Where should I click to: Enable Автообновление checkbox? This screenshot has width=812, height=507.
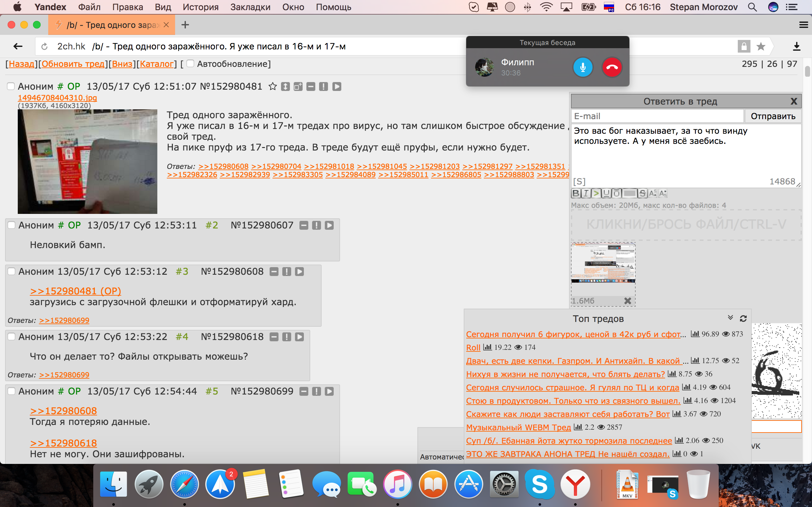(190, 64)
